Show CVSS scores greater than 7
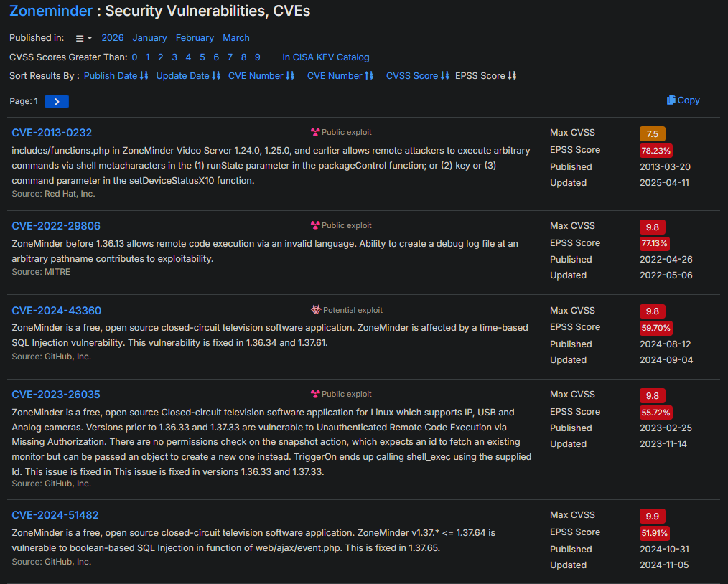Viewport: 728px width, 584px height. (230, 57)
